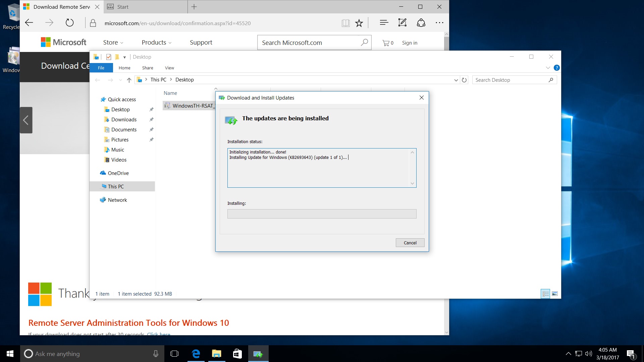Go up one folder level in Explorer
Screen dimensions: 644x362
click(129, 80)
